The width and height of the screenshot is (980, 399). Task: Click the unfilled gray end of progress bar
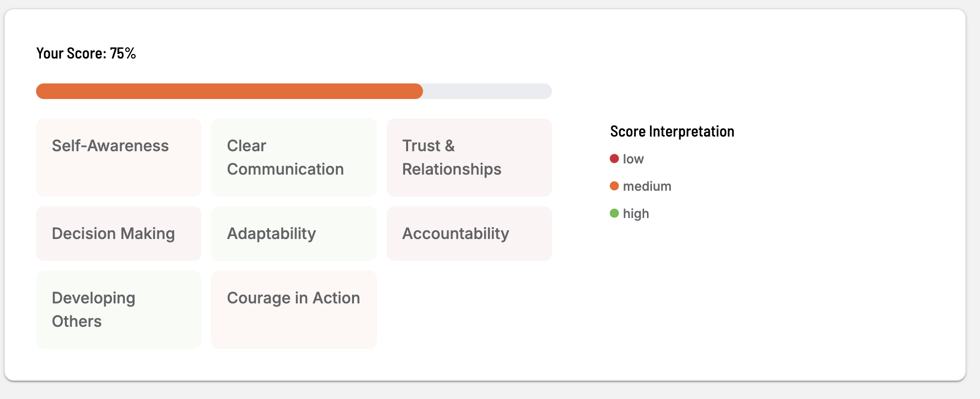click(x=488, y=91)
